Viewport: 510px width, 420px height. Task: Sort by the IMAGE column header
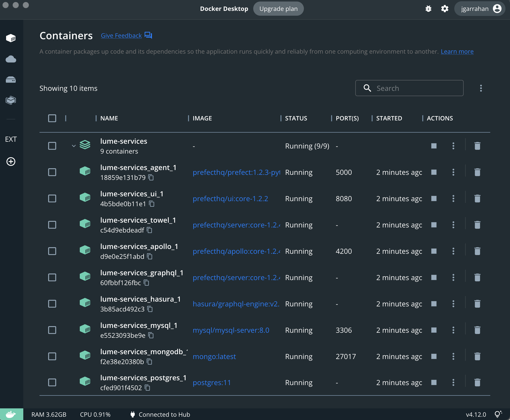tap(202, 118)
